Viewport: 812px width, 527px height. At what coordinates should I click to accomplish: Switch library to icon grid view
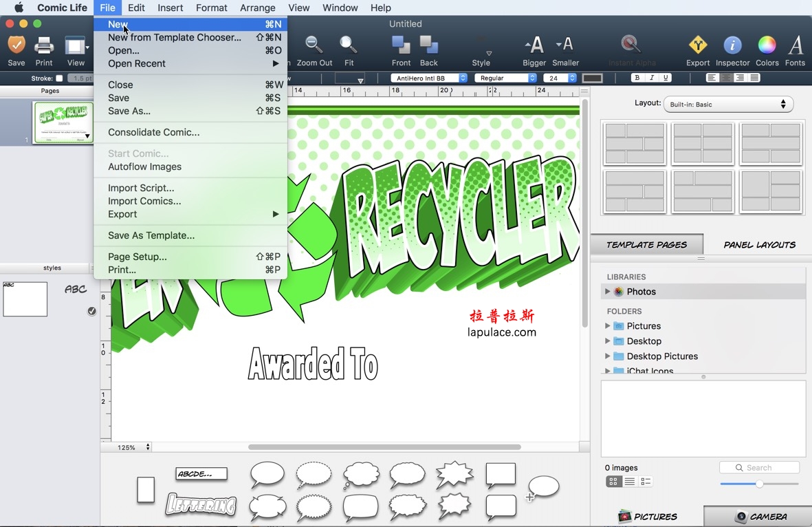click(x=613, y=482)
